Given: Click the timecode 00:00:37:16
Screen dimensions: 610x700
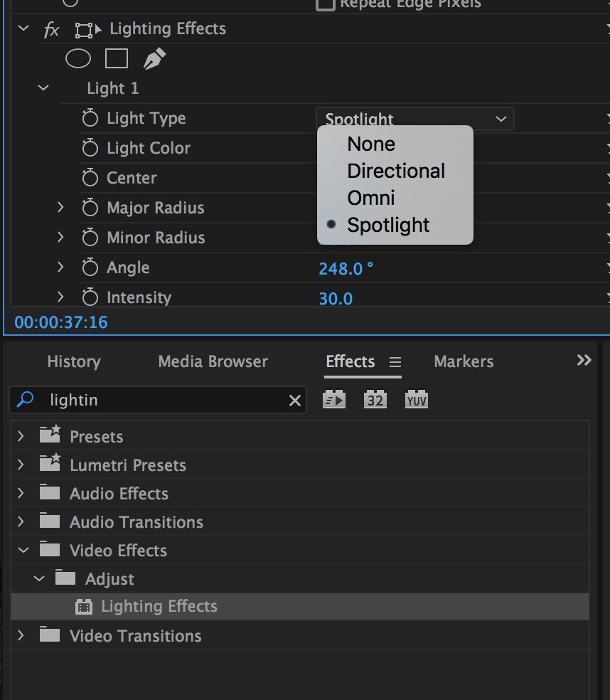Looking at the screenshot, I should (61, 322).
